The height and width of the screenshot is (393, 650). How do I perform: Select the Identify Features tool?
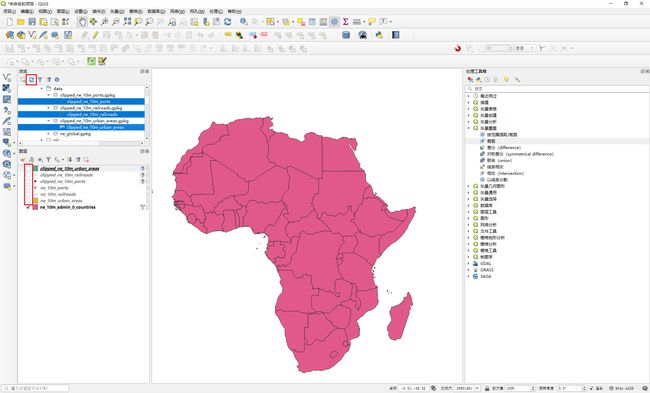[x=244, y=22]
